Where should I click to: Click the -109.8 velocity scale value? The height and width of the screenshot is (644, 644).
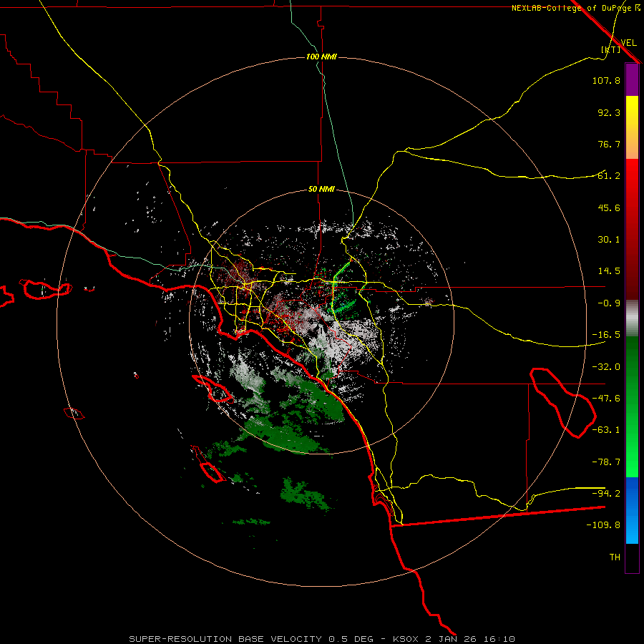(603, 525)
